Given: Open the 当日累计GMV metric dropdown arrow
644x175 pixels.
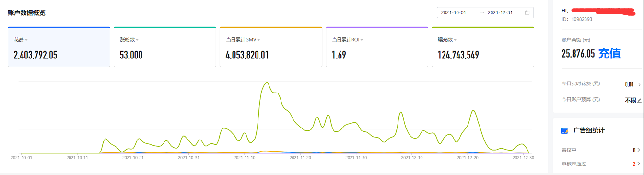Looking at the screenshot, I should pyautogui.click(x=258, y=40).
